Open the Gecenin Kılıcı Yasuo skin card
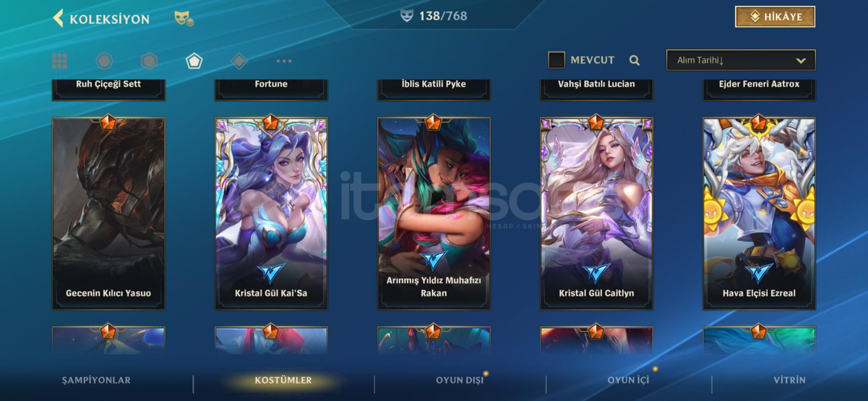 [108, 213]
